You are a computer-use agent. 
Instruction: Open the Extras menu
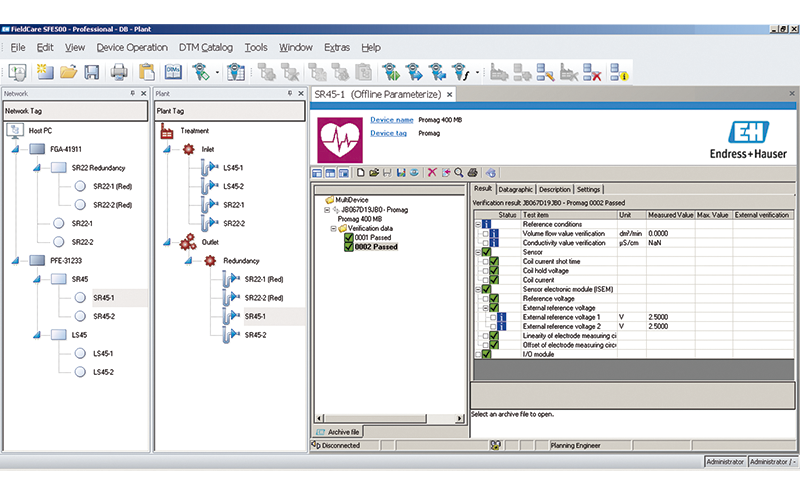tap(337, 47)
